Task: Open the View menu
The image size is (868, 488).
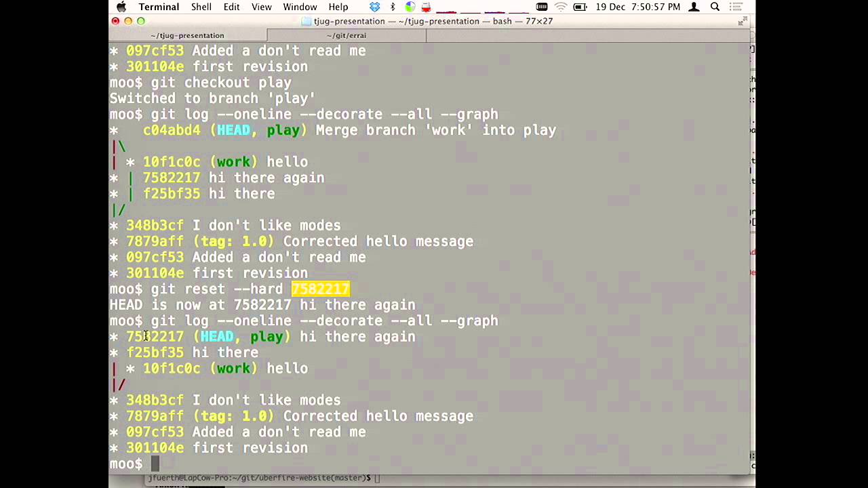Action: pos(261,7)
